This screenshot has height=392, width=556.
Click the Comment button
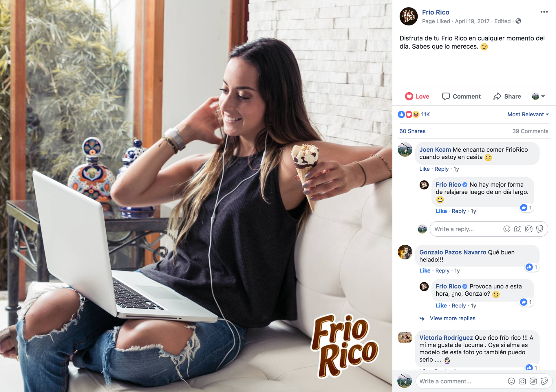point(461,96)
